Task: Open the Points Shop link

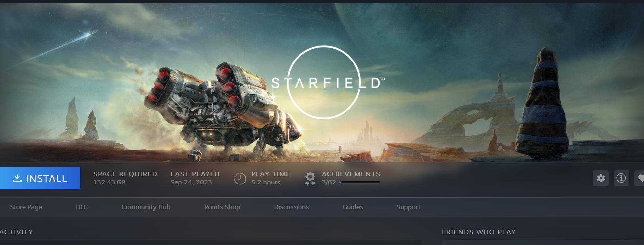Action: 222,207
